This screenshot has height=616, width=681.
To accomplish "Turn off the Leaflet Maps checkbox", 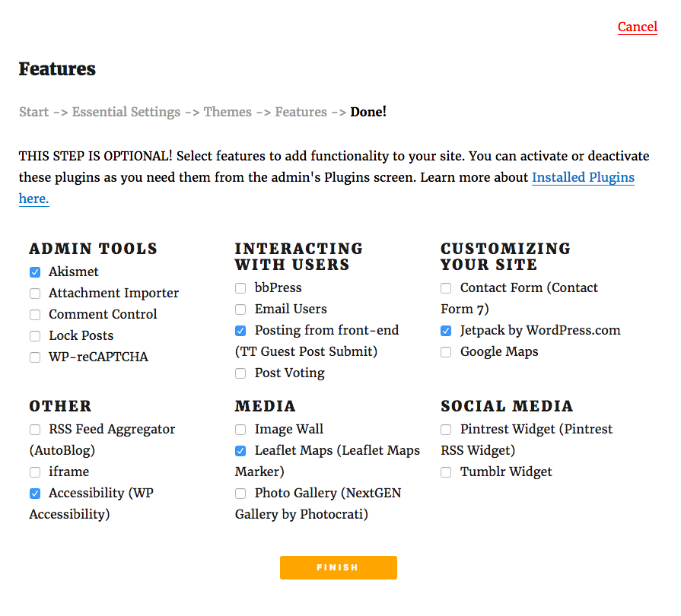I will coord(240,451).
